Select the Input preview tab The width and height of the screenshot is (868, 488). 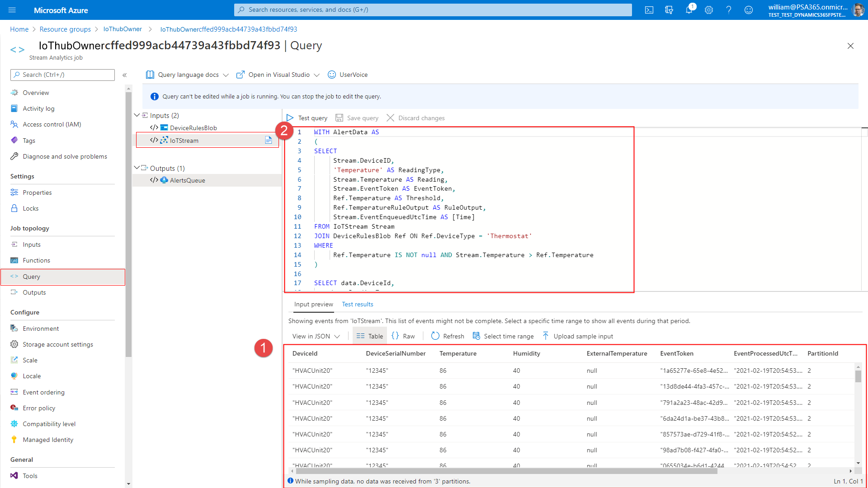pos(313,304)
